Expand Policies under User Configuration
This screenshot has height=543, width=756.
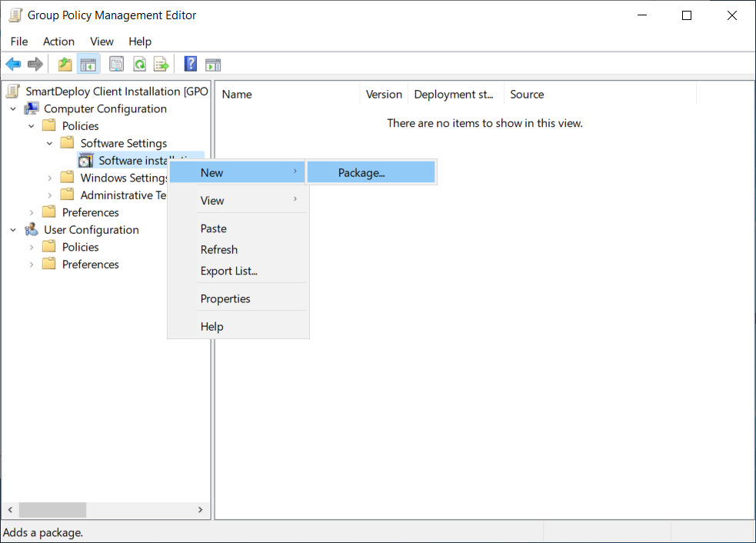coord(32,248)
